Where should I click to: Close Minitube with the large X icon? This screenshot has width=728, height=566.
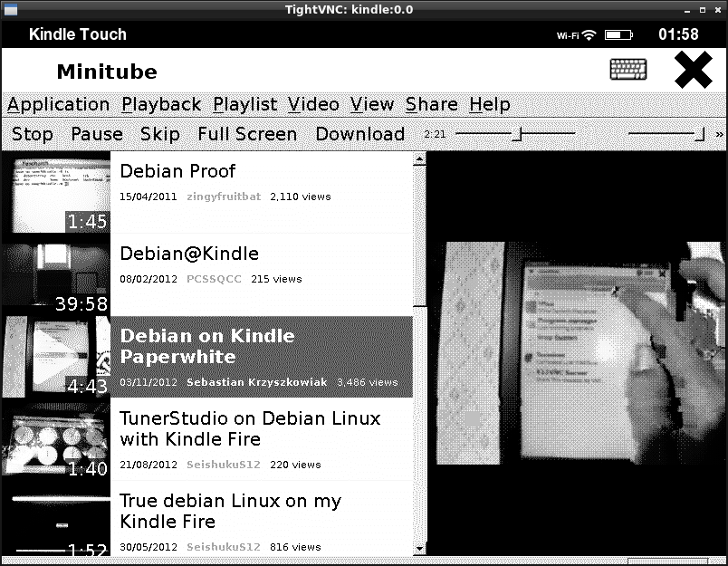coord(694,70)
